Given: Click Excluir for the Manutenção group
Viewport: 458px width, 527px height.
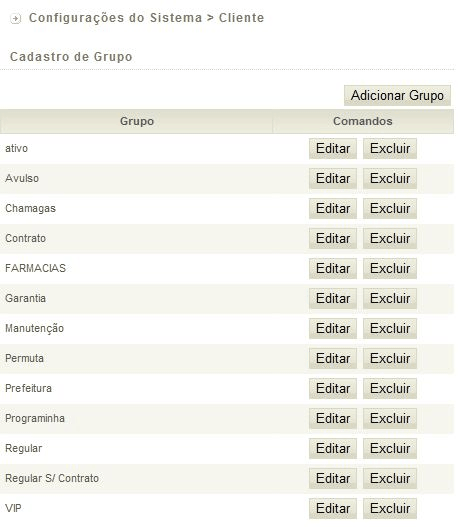Looking at the screenshot, I should [390, 328].
